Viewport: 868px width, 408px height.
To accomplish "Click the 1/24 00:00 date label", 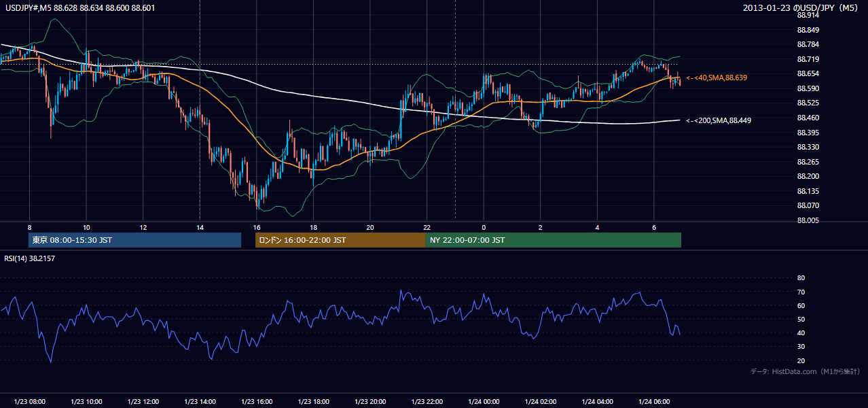I will (484, 402).
